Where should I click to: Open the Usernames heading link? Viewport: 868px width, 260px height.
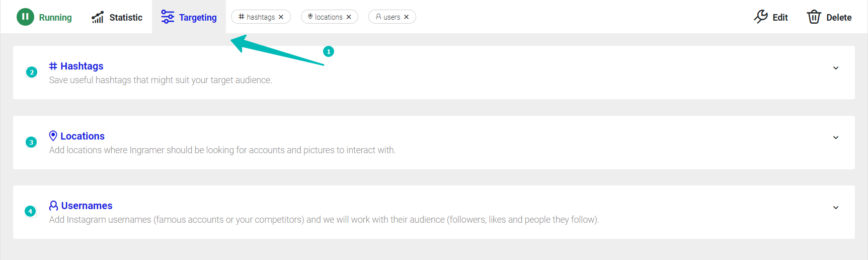point(87,206)
